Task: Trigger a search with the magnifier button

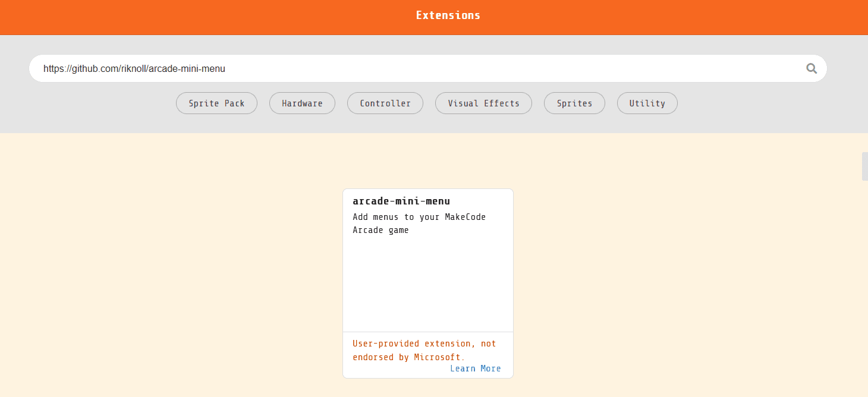Action: (x=812, y=68)
